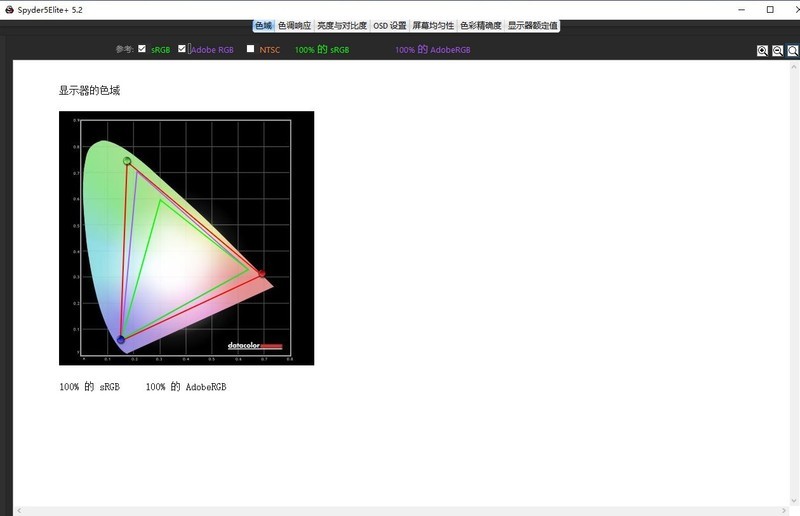Image resolution: width=800 pixels, height=516 pixels.
Task: Select the OSD 设置 tab
Action: pos(390,26)
